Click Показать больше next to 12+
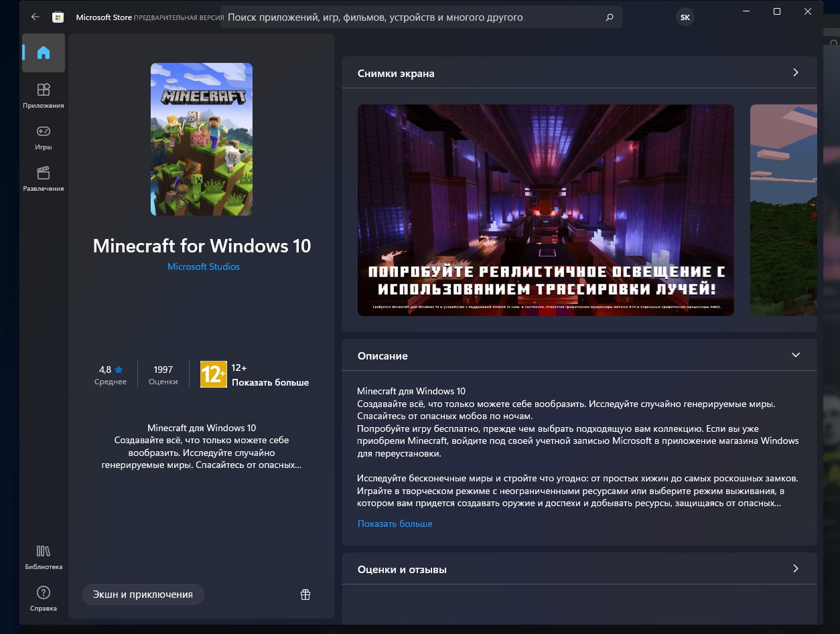The image size is (840, 634). (271, 382)
